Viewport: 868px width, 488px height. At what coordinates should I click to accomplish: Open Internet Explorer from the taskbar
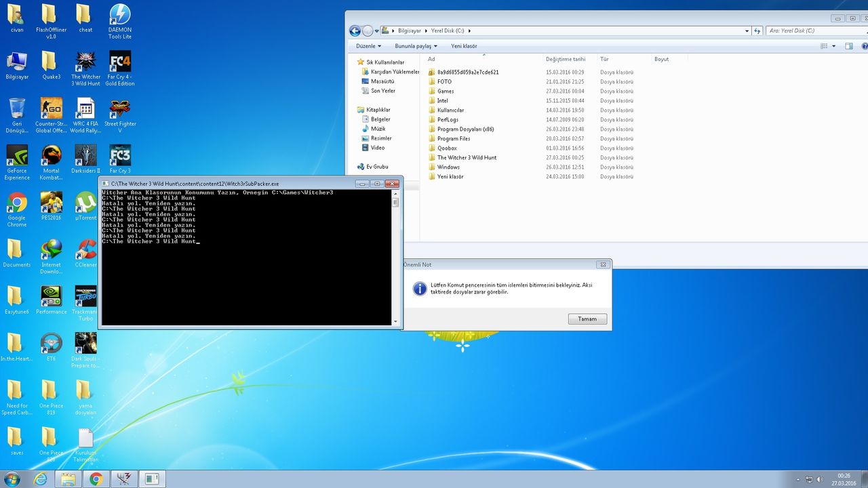[x=40, y=479]
